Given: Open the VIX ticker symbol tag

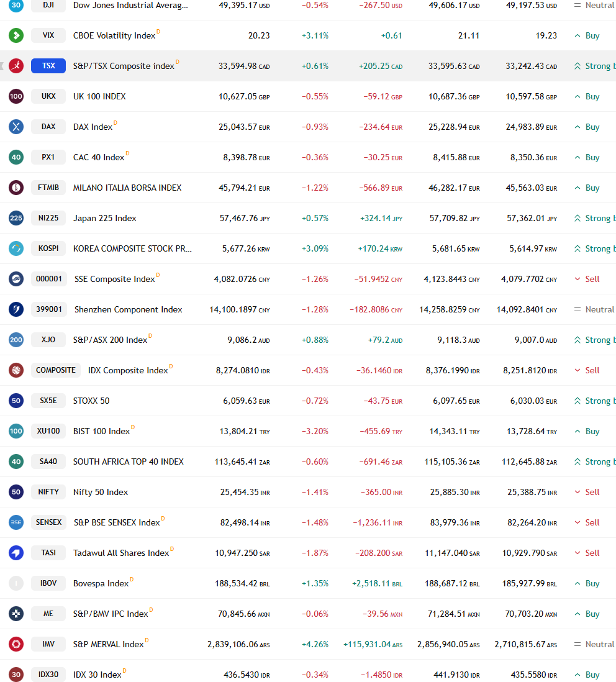Looking at the screenshot, I should click(x=48, y=35).
